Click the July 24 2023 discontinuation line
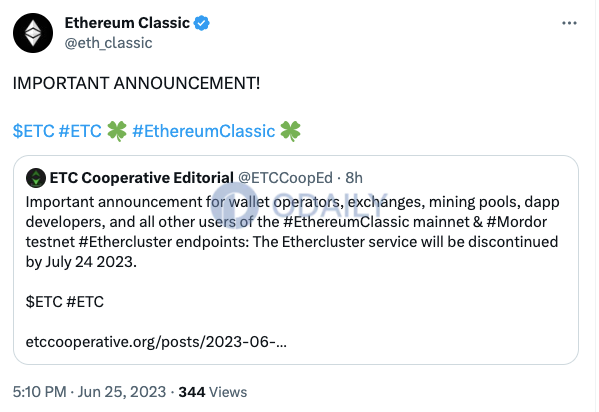Viewport: 599px width, 412px height. pyautogui.click(x=81, y=262)
